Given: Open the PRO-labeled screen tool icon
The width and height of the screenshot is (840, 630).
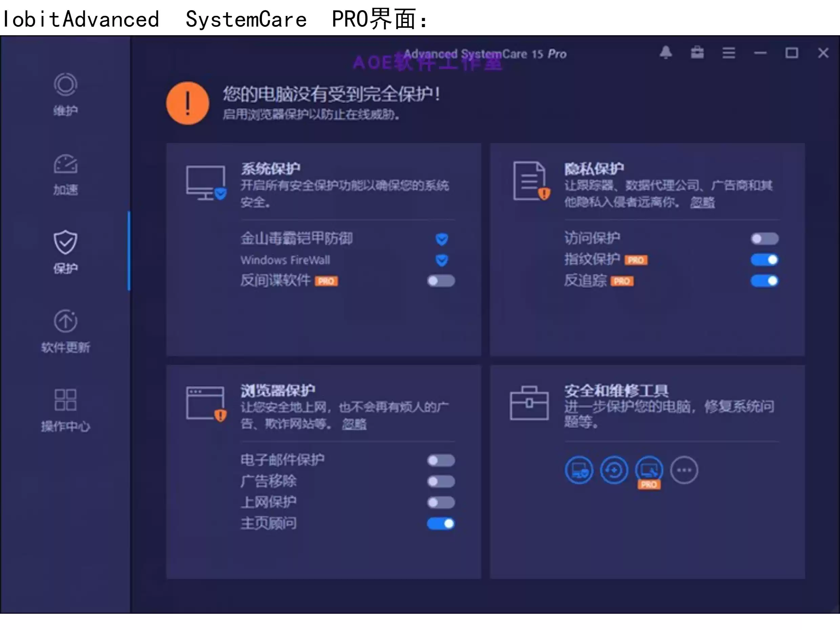Looking at the screenshot, I should (649, 470).
